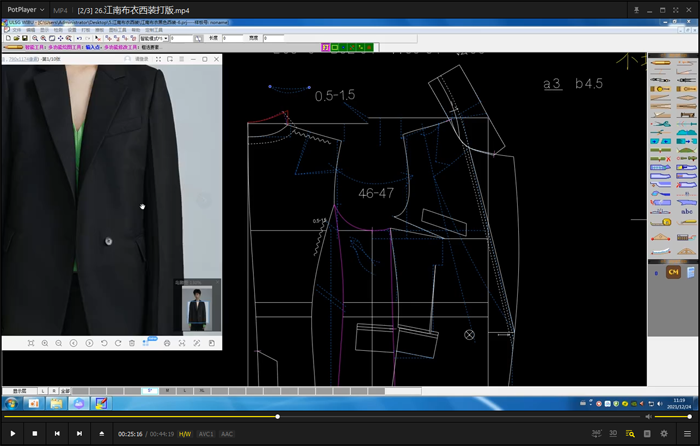Toggle 360 degree video mode

pyautogui.click(x=596, y=433)
